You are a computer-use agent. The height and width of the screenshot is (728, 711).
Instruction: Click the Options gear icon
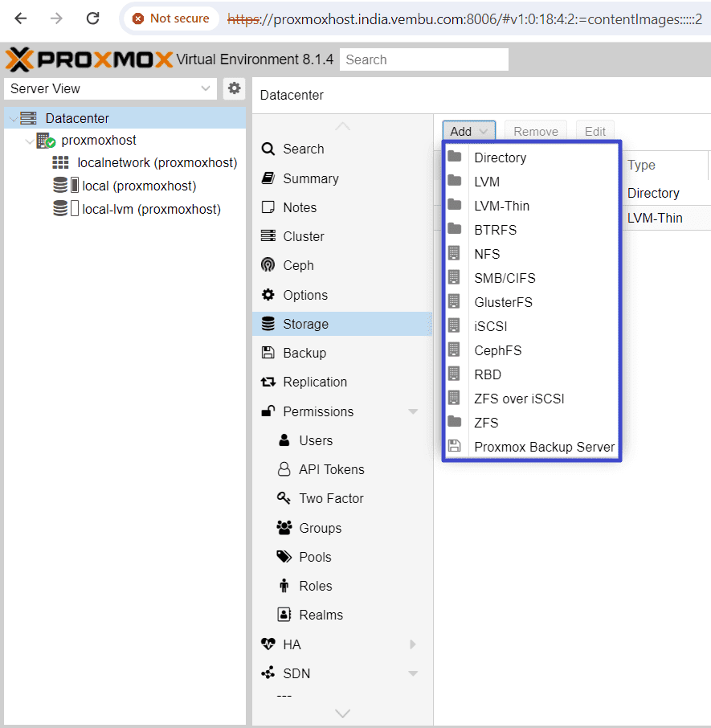268,294
